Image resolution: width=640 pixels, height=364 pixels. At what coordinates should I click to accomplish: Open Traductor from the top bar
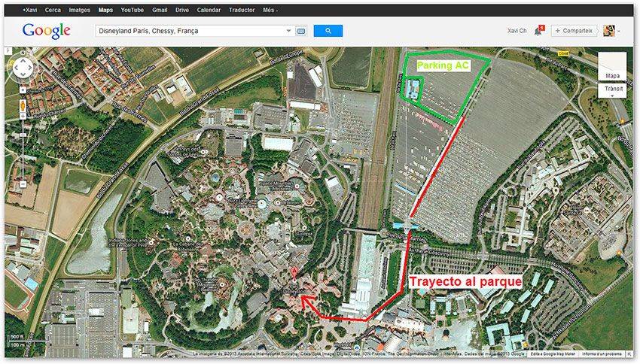pos(242,11)
